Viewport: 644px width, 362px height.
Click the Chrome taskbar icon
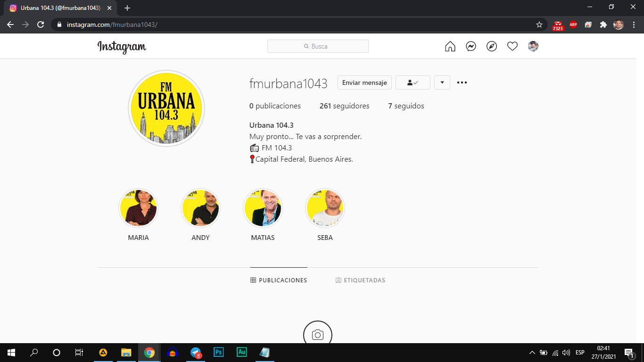pyautogui.click(x=149, y=353)
